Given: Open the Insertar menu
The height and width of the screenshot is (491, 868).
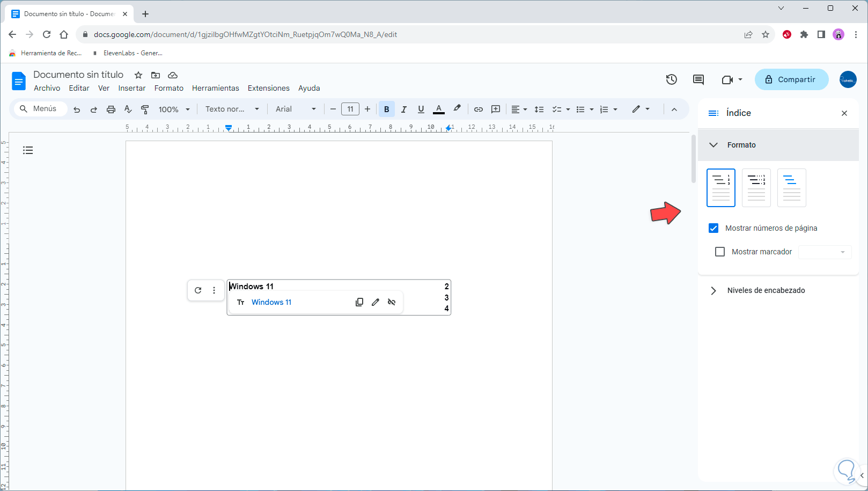Looking at the screenshot, I should (132, 89).
